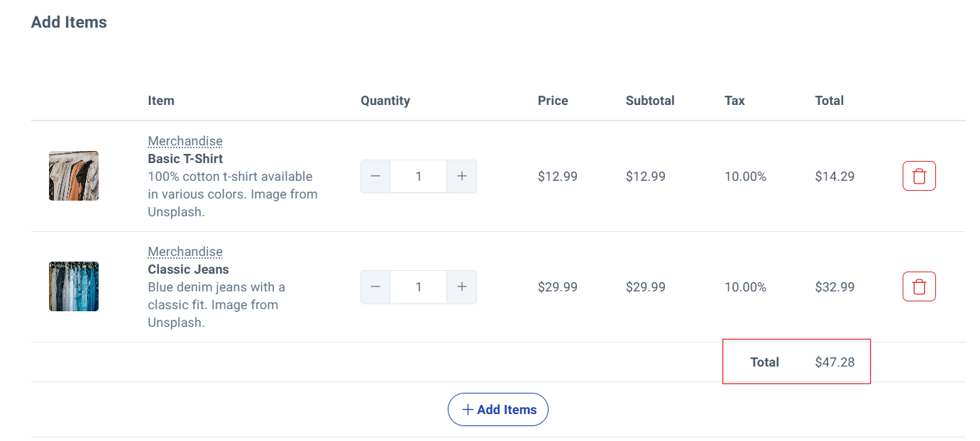The width and height of the screenshot is (980, 441).
Task: Follow Merchandise link above Classic Jeans
Action: pyautogui.click(x=185, y=252)
